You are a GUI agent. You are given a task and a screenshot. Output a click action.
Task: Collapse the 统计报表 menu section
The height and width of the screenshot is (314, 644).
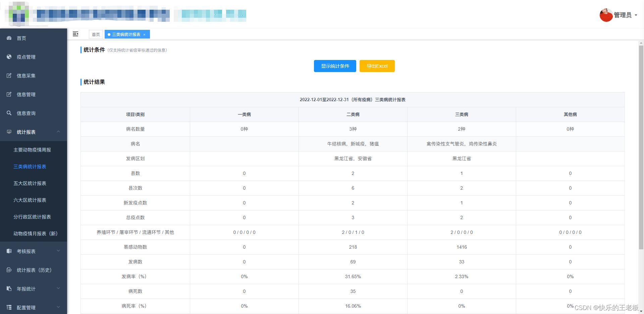click(x=58, y=132)
